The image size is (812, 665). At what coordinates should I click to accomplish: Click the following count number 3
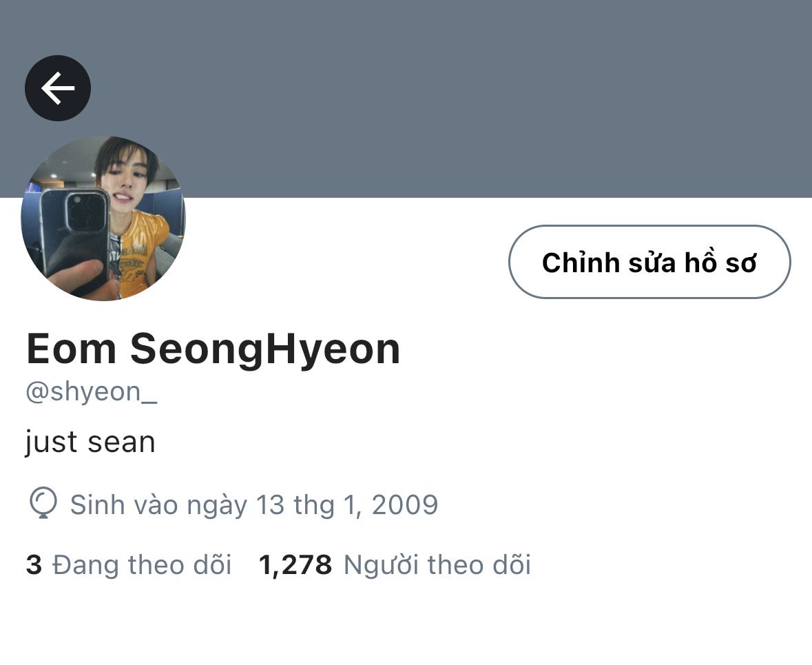point(34,565)
